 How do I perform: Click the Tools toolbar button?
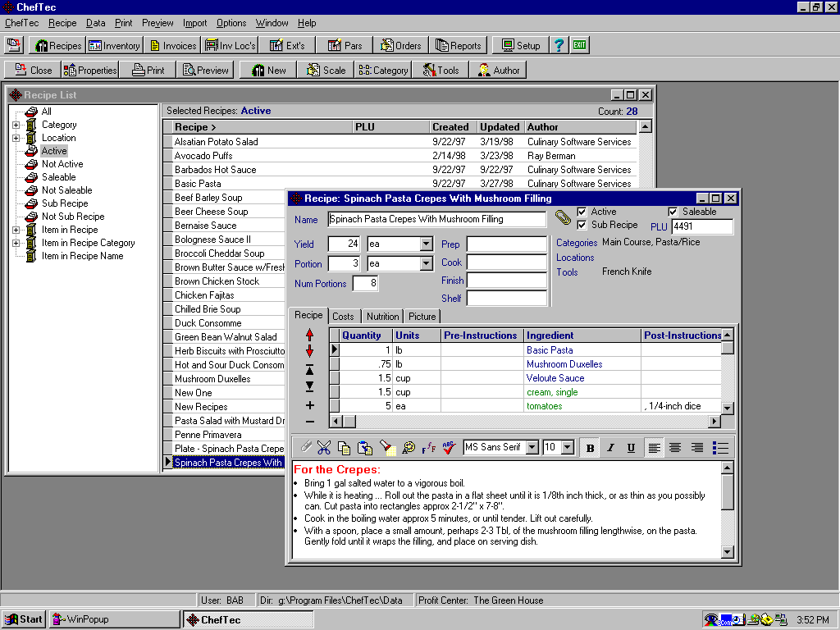click(441, 71)
